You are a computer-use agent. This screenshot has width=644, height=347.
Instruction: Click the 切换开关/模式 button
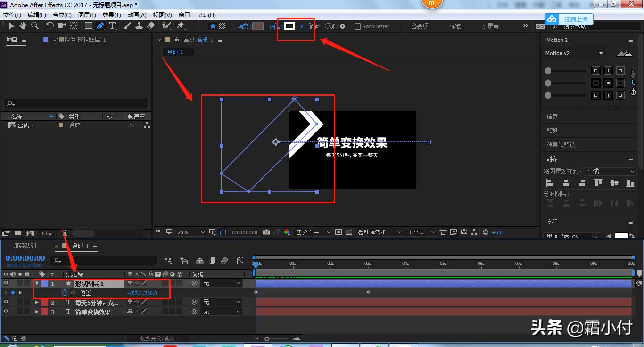157,339
